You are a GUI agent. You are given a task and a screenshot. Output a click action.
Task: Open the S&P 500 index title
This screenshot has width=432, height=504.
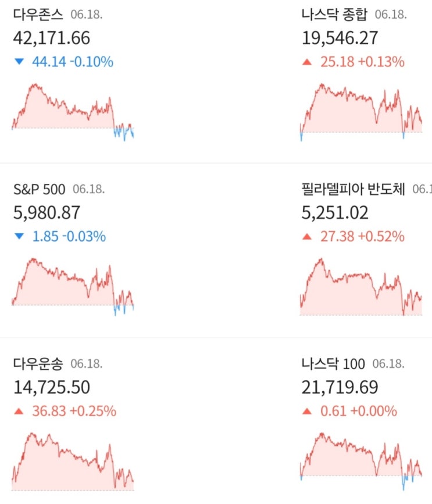[x=39, y=189]
